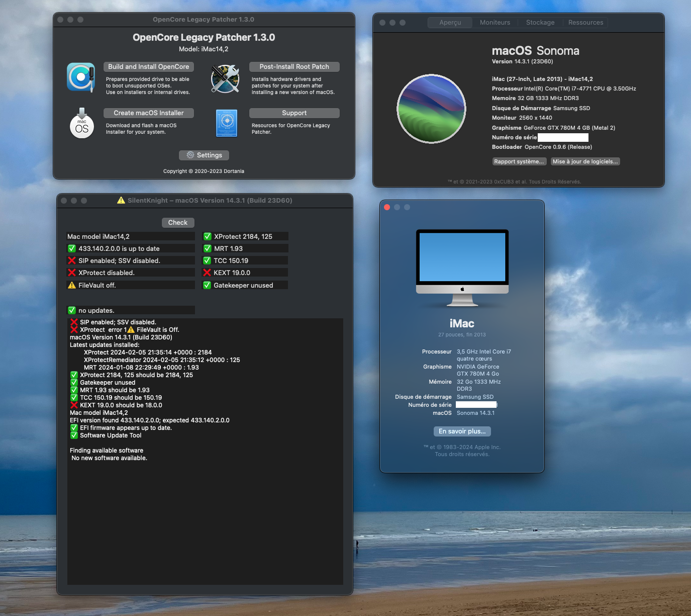The height and width of the screenshot is (616, 691).
Task: Click 'Bootloader OpenCore 0.9.6 (Release)' text
Action: 542,147
